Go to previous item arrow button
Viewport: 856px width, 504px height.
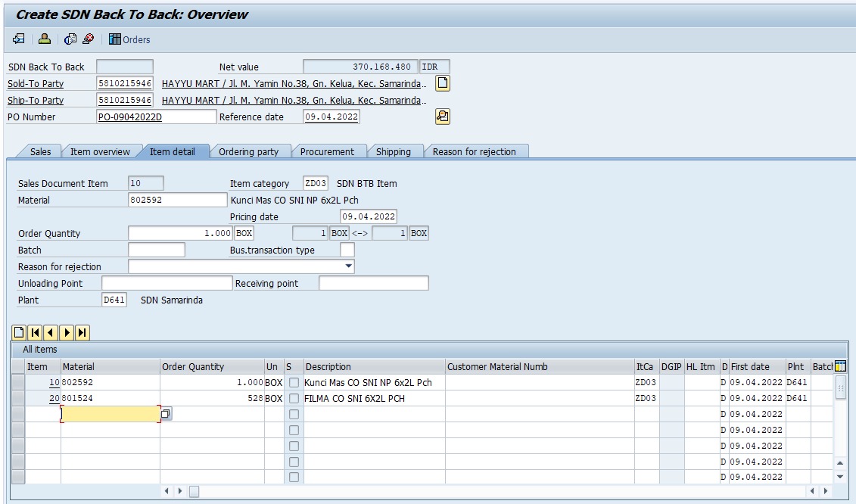click(x=51, y=332)
